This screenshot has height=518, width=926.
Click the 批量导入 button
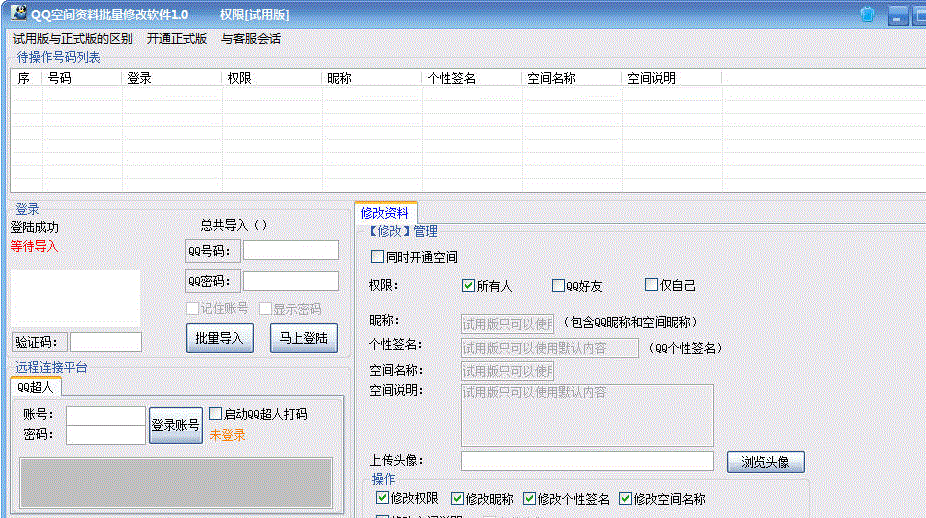pos(220,338)
